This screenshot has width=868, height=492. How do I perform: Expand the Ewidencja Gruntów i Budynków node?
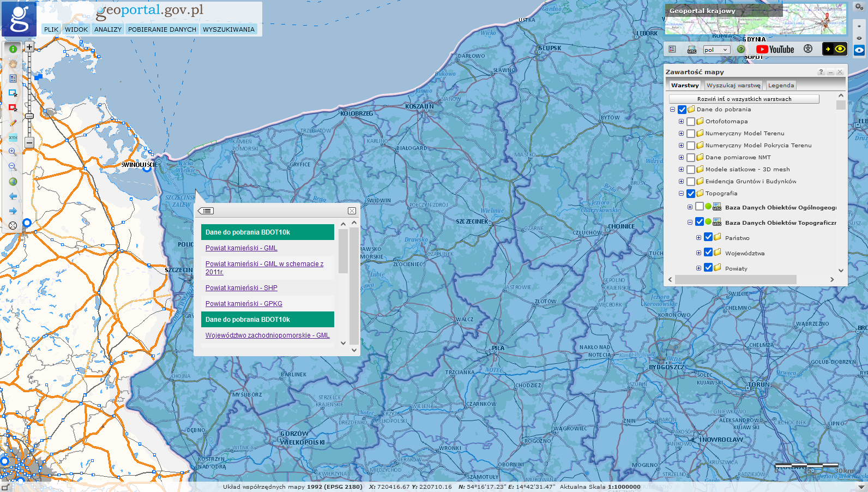tap(681, 182)
